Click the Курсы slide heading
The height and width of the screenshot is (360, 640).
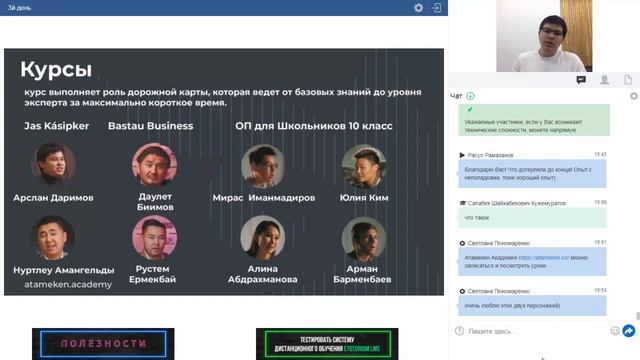[x=56, y=69]
